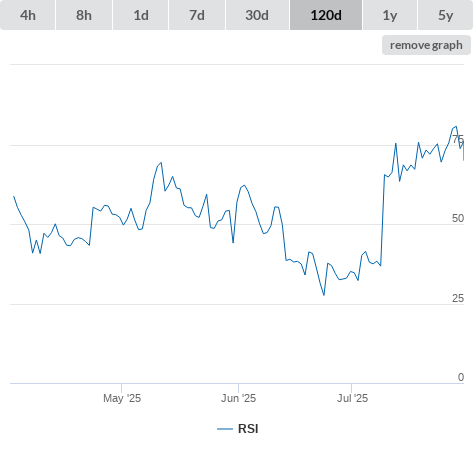Viewport: 474px width, 455px height.
Task: Click the May '25 axis label
Action: click(x=122, y=398)
